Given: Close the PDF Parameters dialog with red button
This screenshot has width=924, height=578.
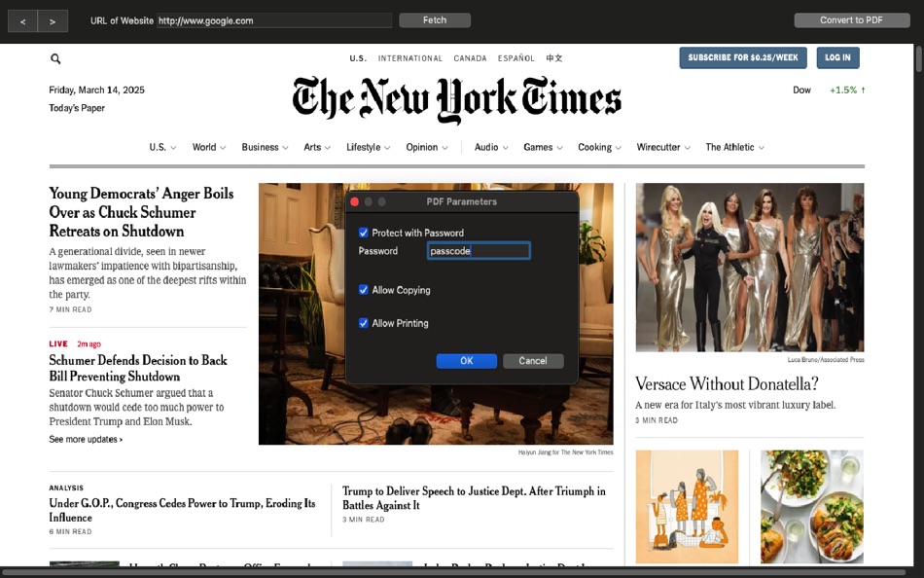Looking at the screenshot, I should (354, 201).
